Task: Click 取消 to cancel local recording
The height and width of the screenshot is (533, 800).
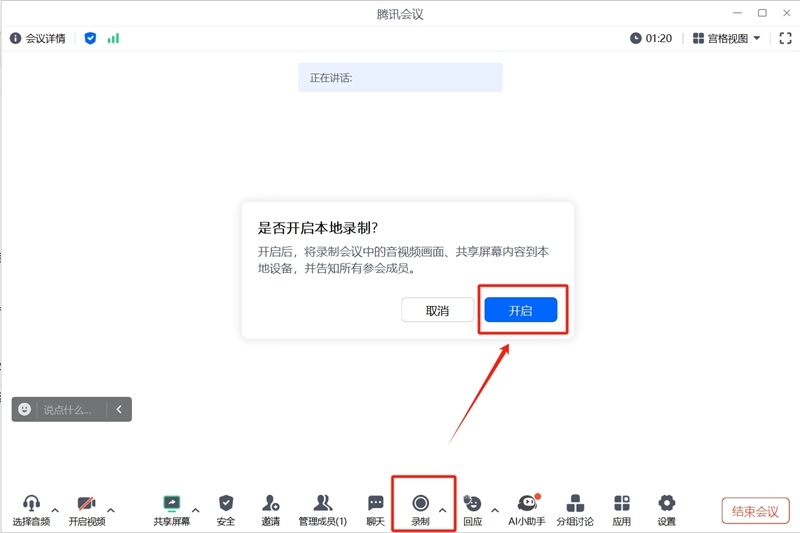Action: pyautogui.click(x=437, y=310)
